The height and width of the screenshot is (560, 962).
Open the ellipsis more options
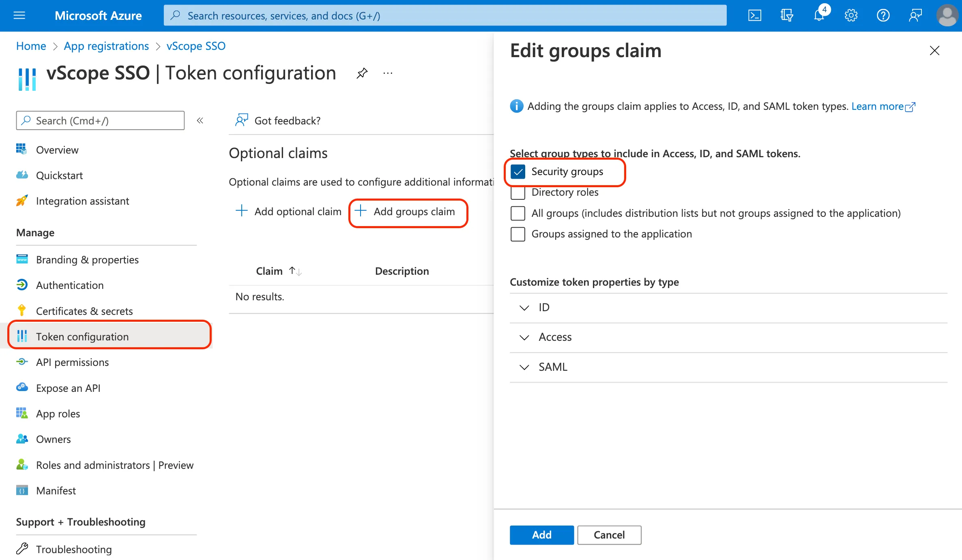(x=388, y=73)
